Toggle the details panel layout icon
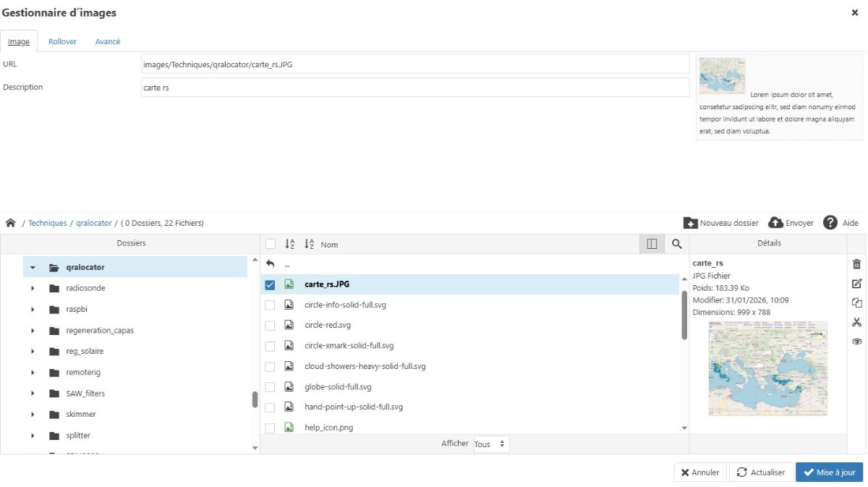The height and width of the screenshot is (487, 868). click(x=652, y=245)
